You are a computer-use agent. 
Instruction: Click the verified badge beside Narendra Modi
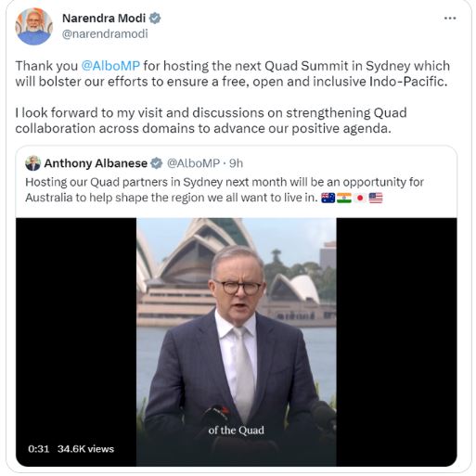[x=155, y=19]
